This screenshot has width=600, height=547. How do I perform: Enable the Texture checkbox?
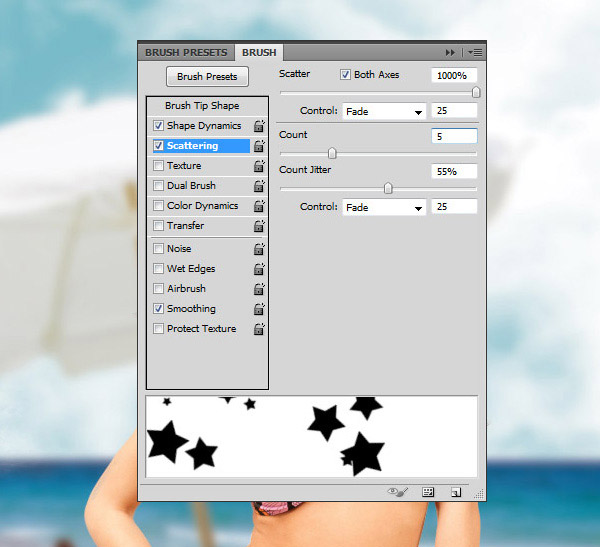coord(158,165)
